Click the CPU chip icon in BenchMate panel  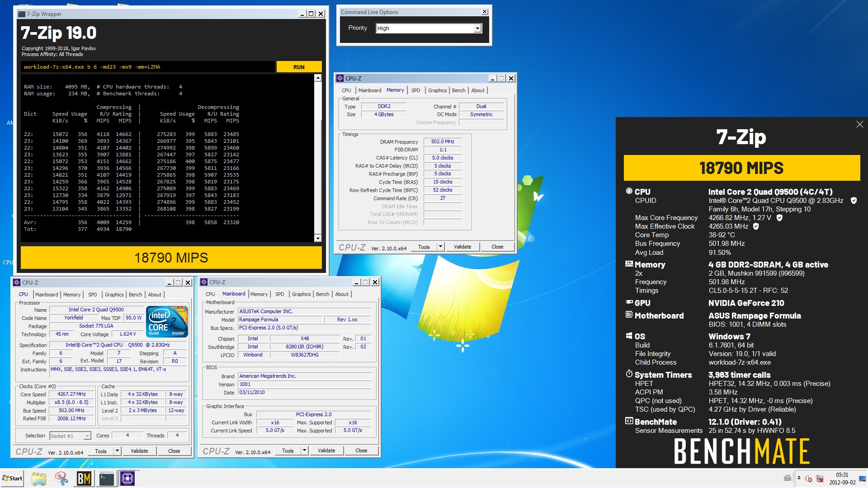(629, 191)
